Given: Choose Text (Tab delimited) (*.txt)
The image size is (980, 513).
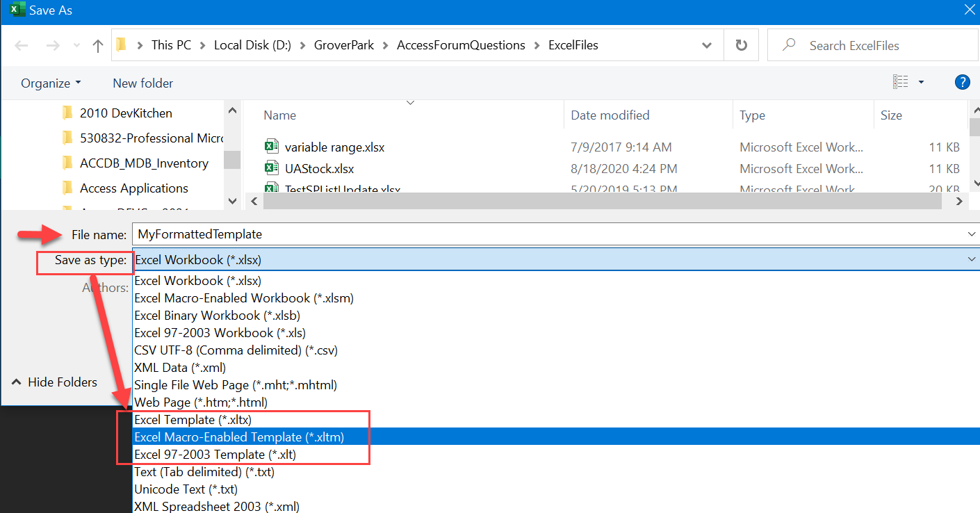Looking at the screenshot, I should (x=556, y=472).
